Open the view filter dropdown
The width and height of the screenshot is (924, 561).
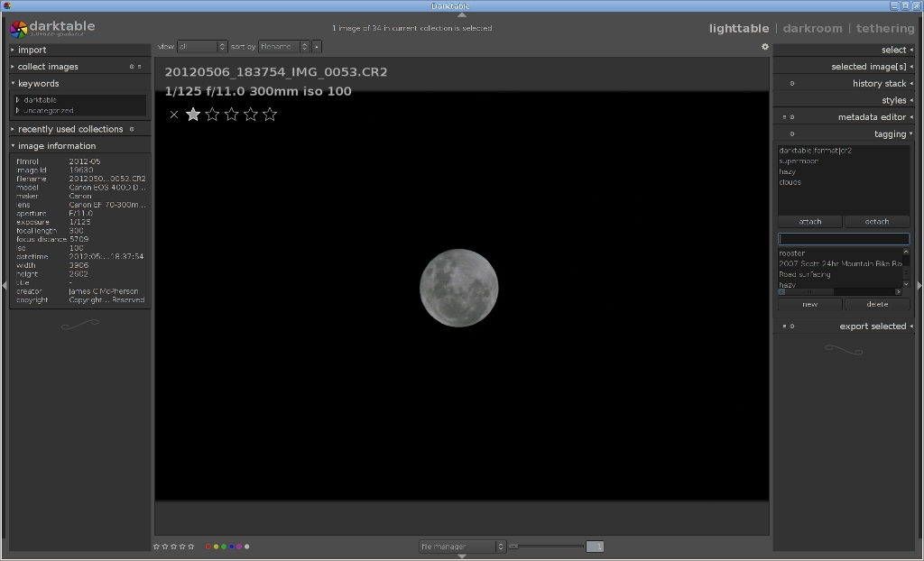(x=202, y=47)
